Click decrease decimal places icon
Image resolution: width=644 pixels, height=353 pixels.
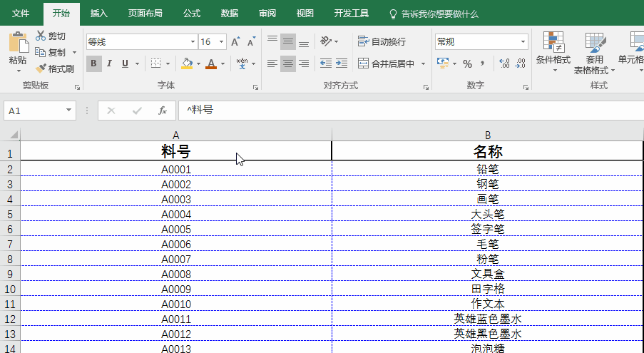[520, 63]
